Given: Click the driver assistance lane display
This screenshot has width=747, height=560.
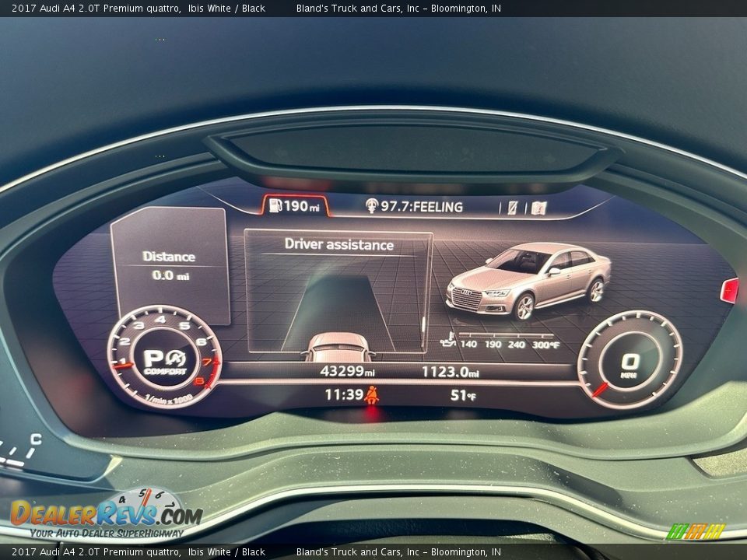Looking at the screenshot, I should (x=338, y=292).
